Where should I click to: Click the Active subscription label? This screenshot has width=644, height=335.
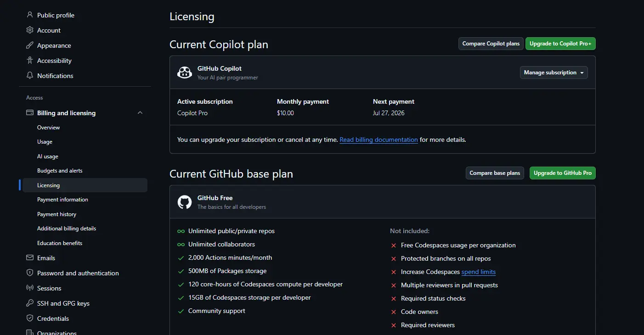point(205,101)
